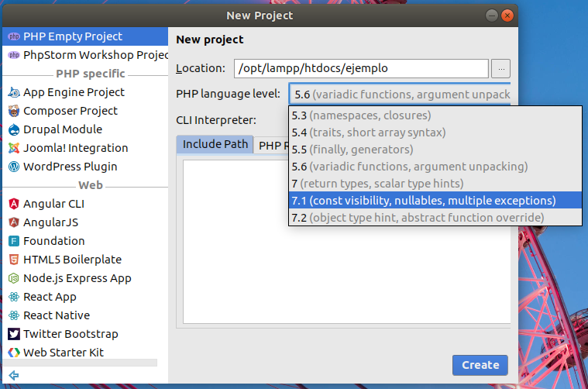Switch to the Include Path tab

pyautogui.click(x=215, y=144)
